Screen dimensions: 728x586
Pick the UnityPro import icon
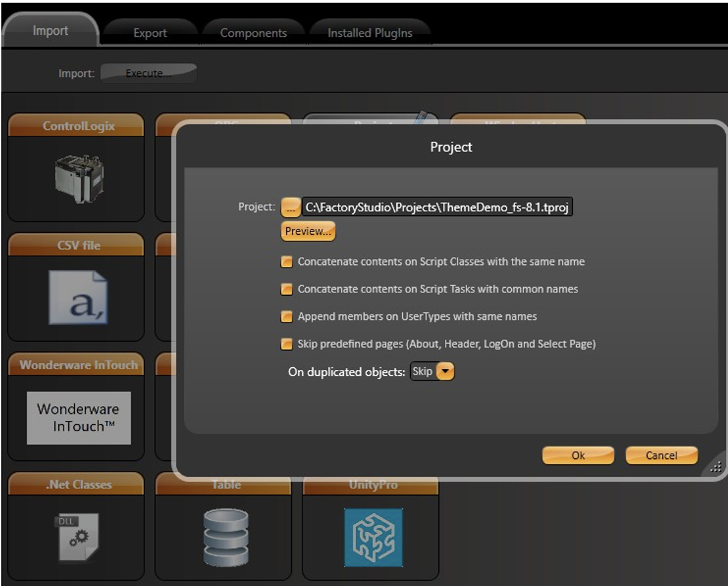373,537
